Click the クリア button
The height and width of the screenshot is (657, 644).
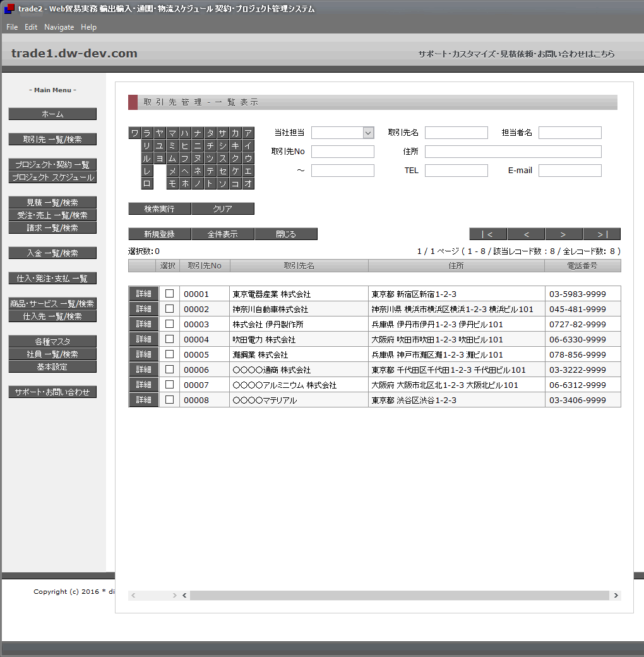tap(223, 208)
